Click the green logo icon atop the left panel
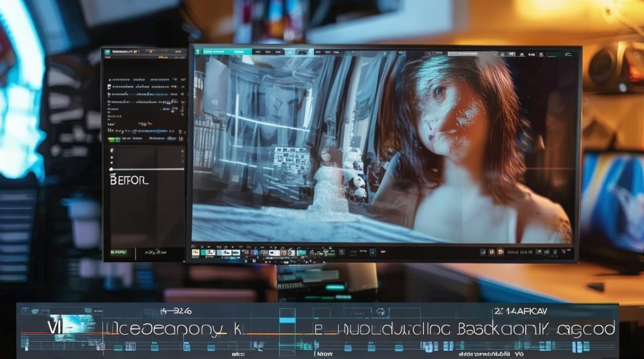Screen dimensions: 644x359 point(108,51)
